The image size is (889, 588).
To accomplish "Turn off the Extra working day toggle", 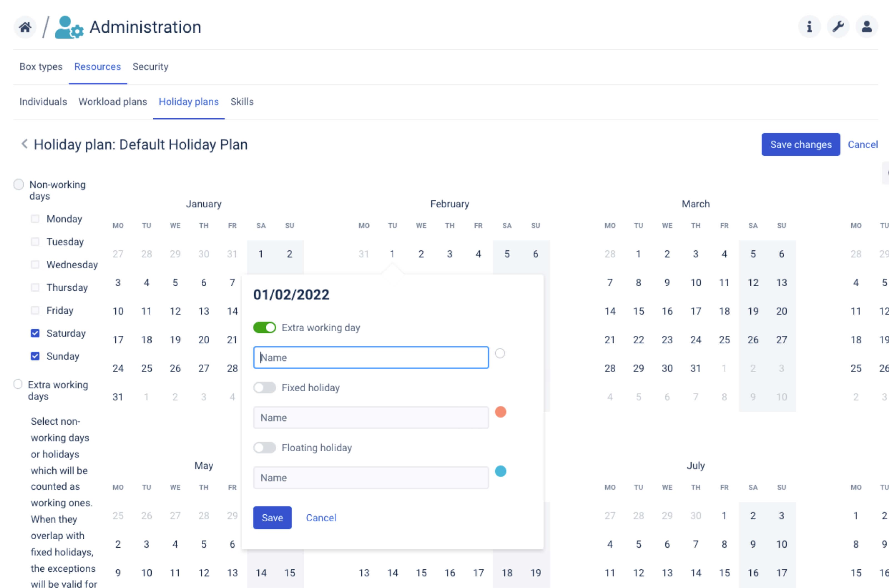I will click(264, 327).
